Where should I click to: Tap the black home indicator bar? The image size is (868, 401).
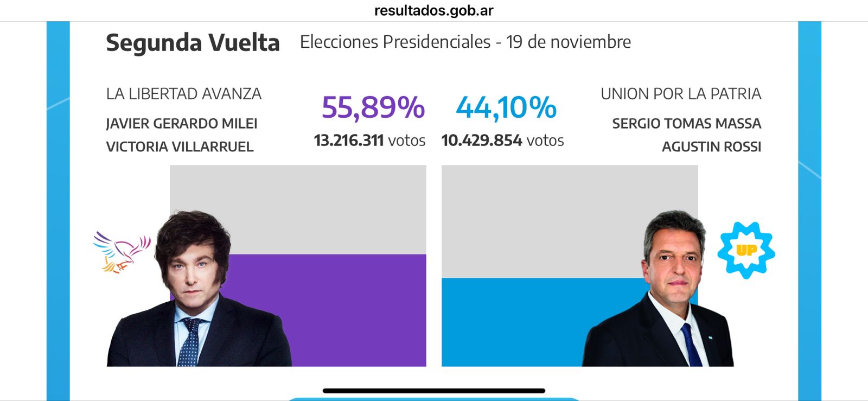tap(434, 391)
